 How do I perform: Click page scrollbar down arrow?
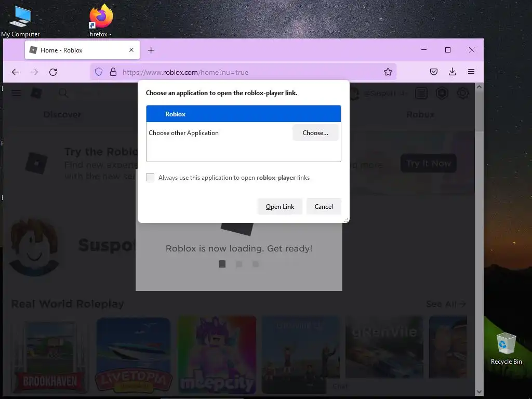click(x=479, y=392)
